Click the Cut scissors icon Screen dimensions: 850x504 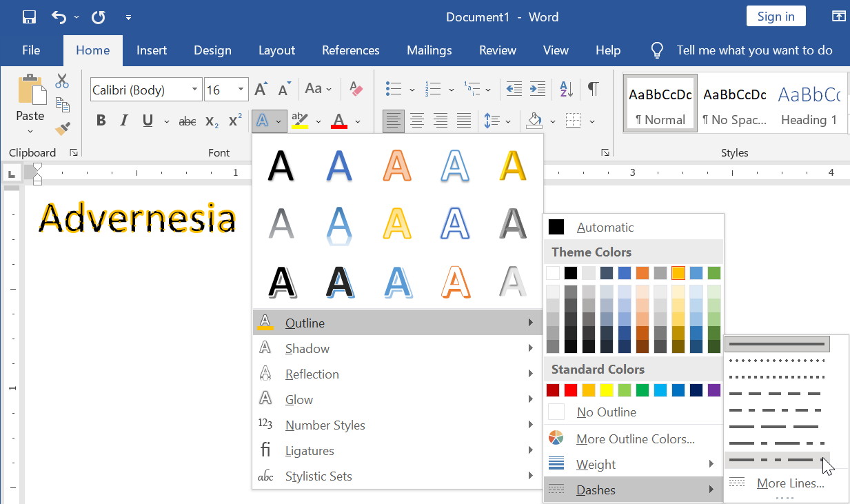[x=63, y=81]
